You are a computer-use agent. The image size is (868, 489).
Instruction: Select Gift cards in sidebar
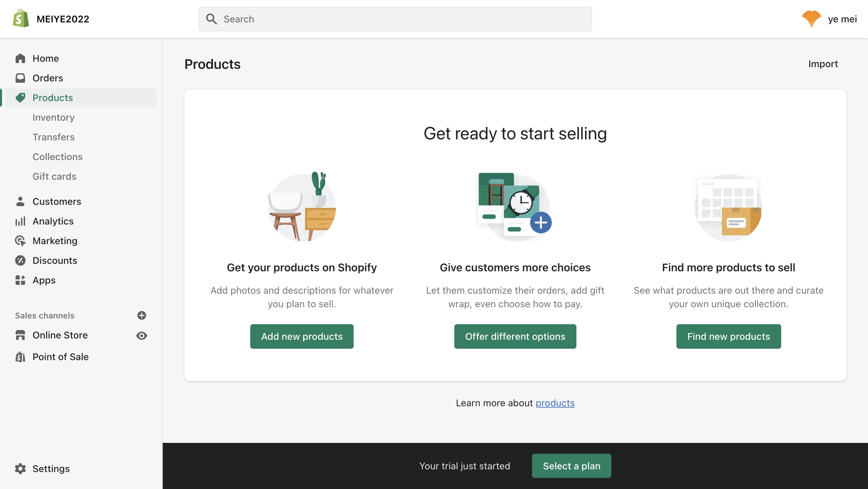[x=55, y=176]
